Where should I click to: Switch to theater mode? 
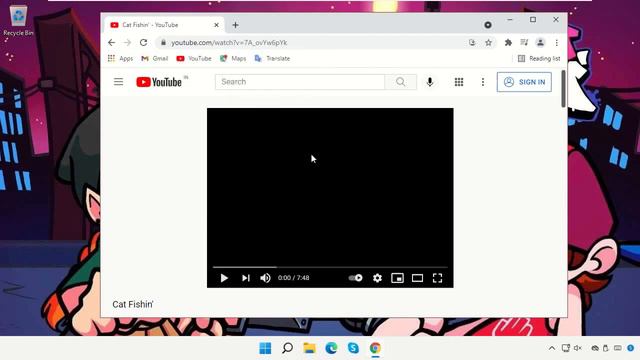tap(417, 278)
